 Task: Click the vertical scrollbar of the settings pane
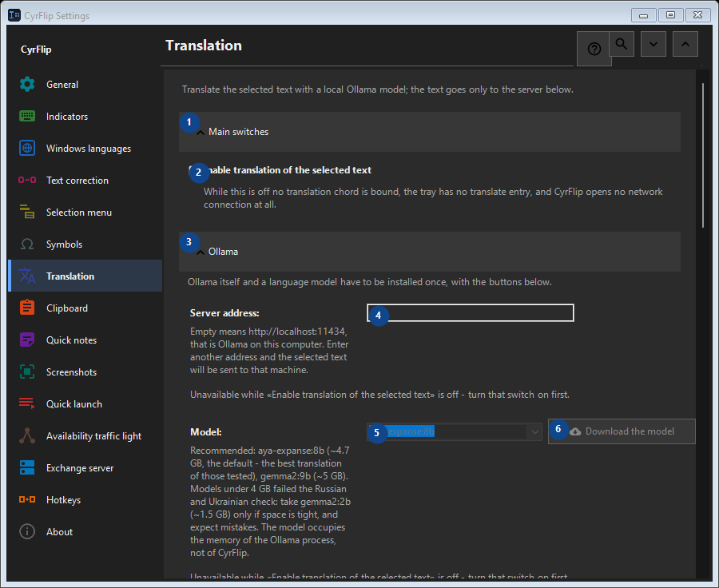click(703, 155)
